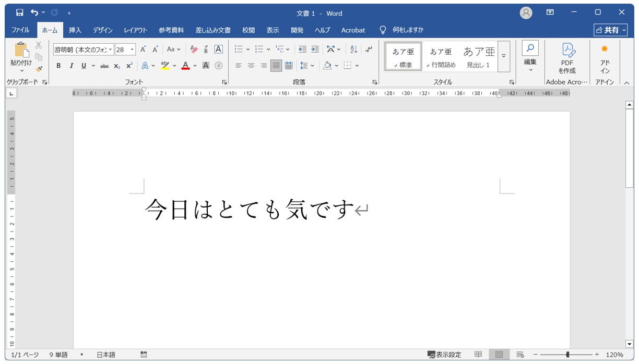Open the font dialog launcher
The height and width of the screenshot is (364, 639).
click(x=224, y=82)
